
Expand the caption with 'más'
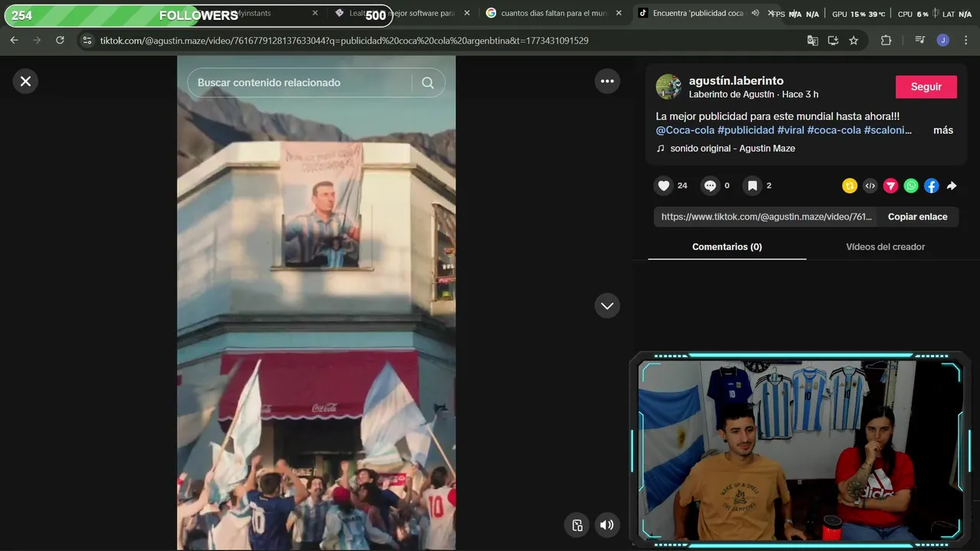tap(943, 130)
